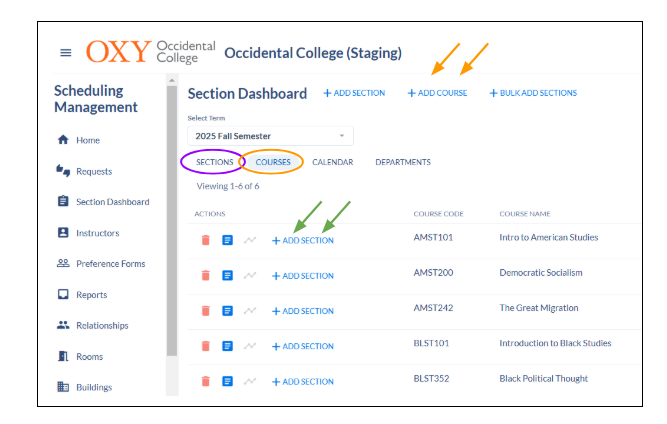
Task: Click the trend chart icon for BLST352
Action: 250,381
